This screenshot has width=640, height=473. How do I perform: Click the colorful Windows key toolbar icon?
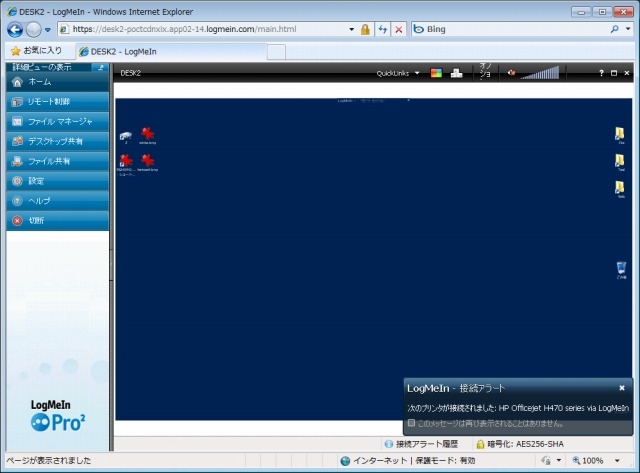[x=436, y=73]
